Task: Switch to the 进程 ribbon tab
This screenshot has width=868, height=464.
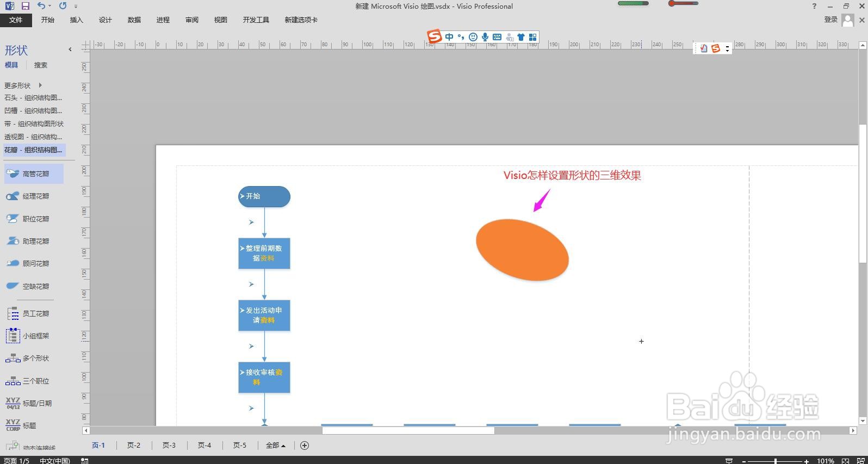Action: pos(163,20)
